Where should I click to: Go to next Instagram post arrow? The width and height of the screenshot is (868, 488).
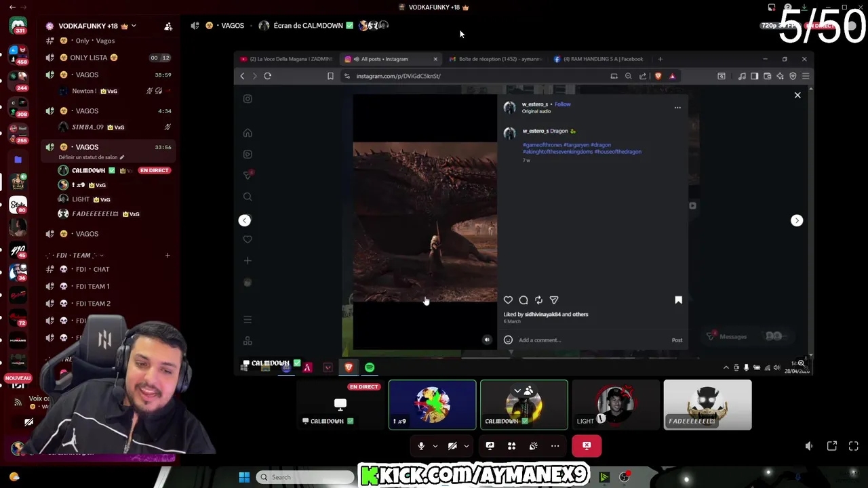pos(797,220)
